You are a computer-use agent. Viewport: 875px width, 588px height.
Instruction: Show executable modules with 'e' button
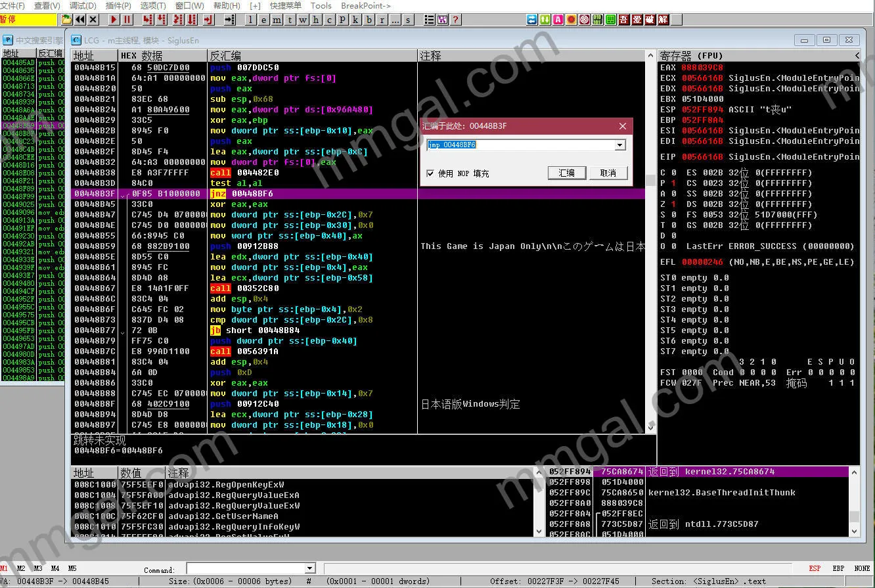pos(264,20)
